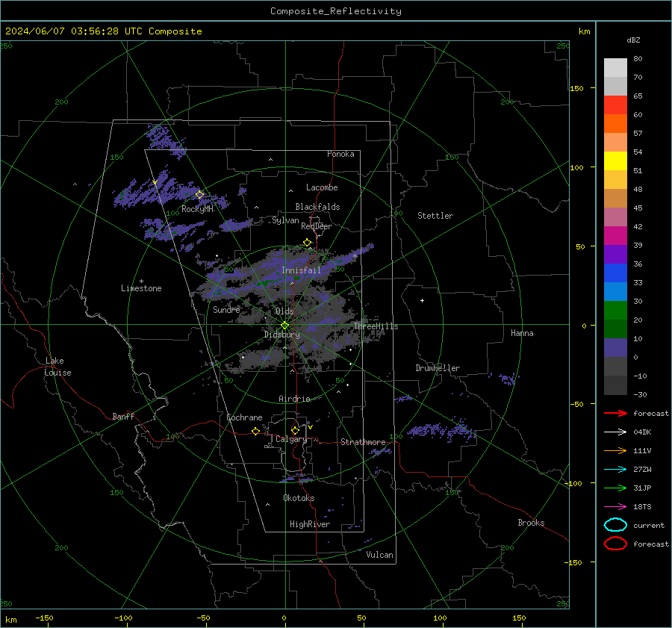Click the Banff label
Screen dimensions: 672x628
pos(123,417)
